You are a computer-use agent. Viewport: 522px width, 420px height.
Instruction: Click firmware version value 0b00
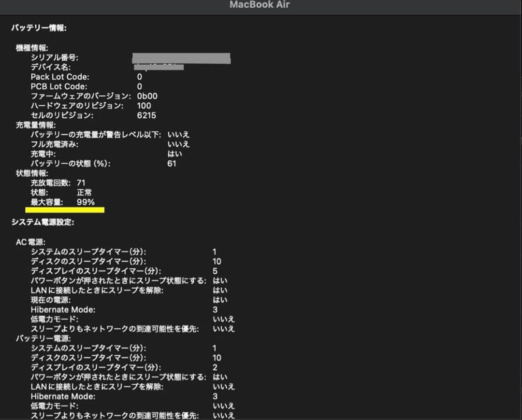pyautogui.click(x=147, y=96)
